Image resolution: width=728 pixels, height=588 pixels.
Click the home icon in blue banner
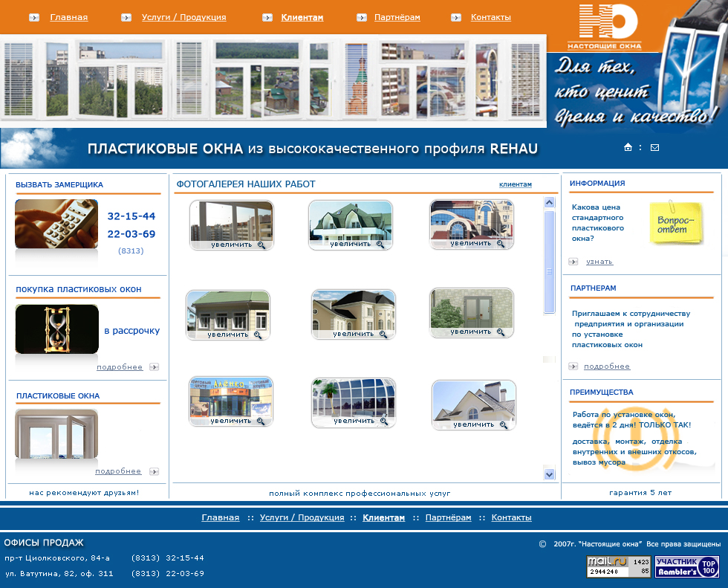628,147
